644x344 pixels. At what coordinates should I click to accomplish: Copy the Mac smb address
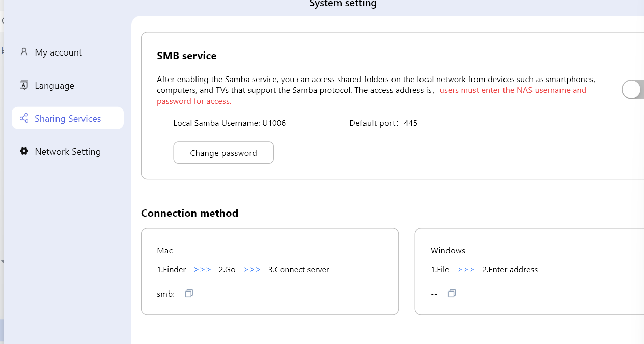click(189, 294)
